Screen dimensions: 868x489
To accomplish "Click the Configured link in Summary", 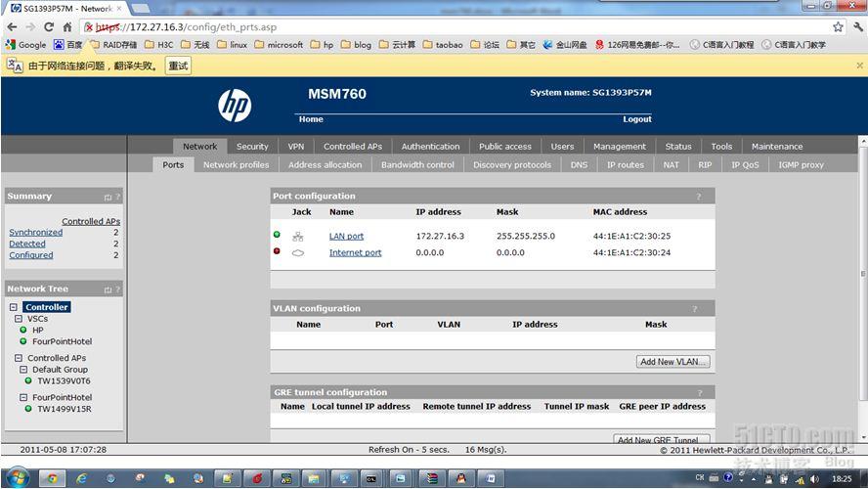I will tap(31, 255).
